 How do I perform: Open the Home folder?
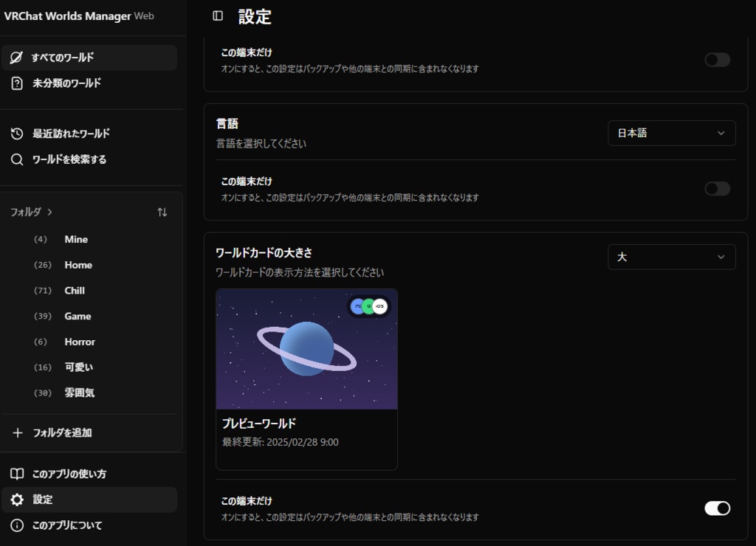[78, 265]
